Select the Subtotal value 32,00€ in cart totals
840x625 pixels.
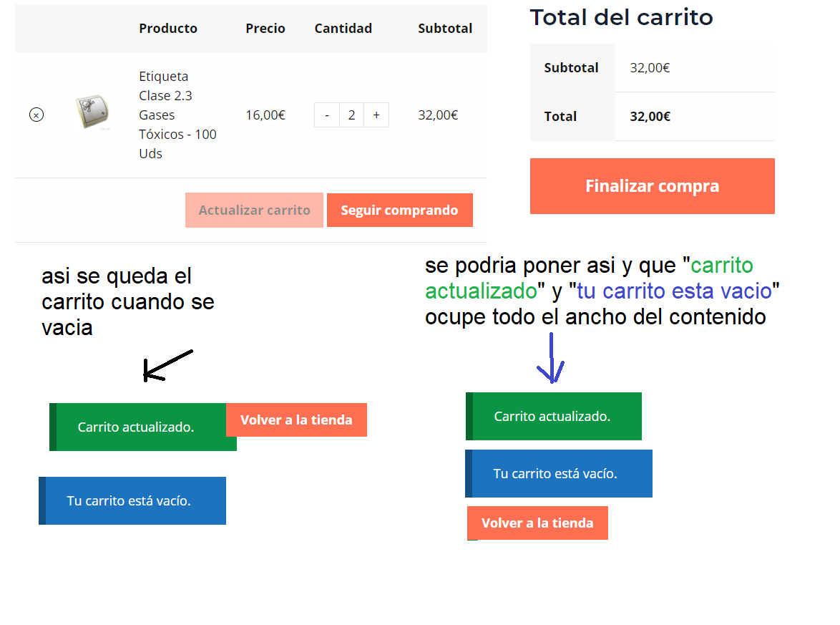pyautogui.click(x=650, y=67)
